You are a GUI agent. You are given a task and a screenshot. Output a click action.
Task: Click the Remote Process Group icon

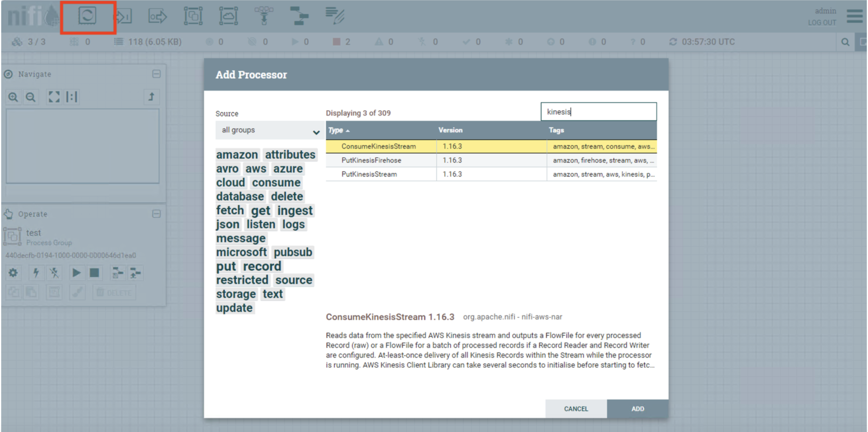[228, 16]
